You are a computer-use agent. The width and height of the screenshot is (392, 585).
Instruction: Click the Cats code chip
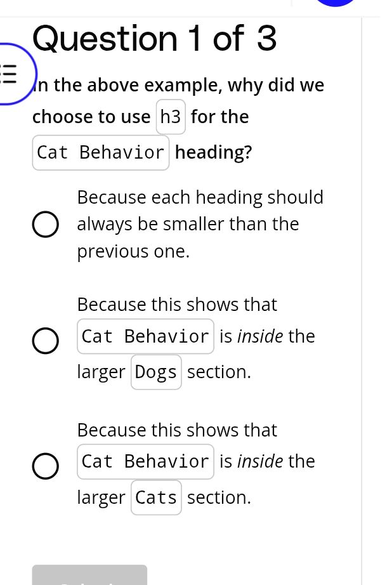[x=156, y=498]
